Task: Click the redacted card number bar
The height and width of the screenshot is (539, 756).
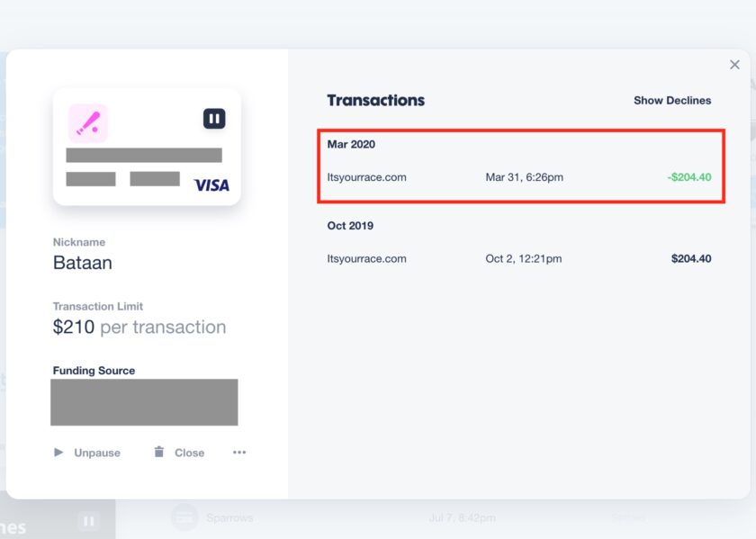Action: [144, 156]
